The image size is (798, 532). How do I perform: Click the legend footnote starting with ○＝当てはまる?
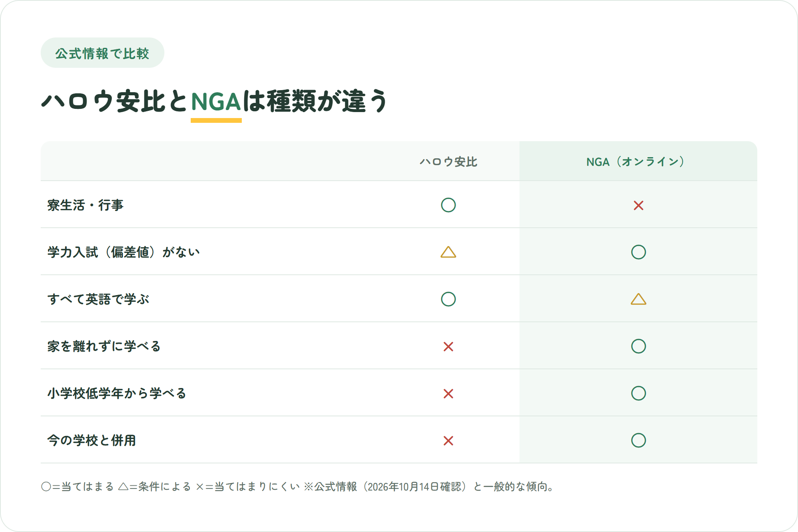(298, 487)
